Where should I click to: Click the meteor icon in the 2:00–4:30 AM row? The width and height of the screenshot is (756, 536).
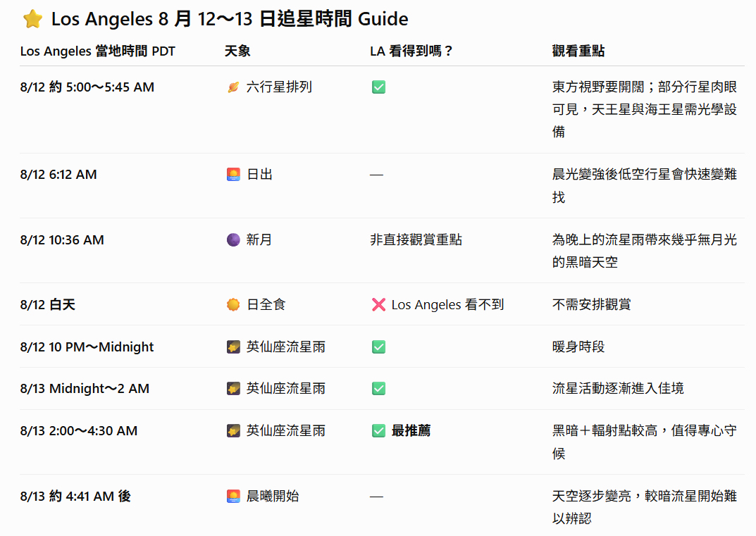(x=233, y=431)
